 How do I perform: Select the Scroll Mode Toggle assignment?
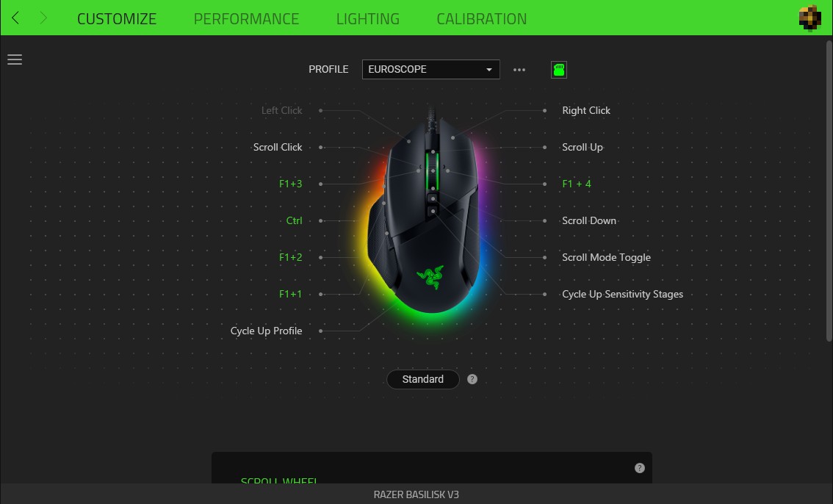coord(606,258)
